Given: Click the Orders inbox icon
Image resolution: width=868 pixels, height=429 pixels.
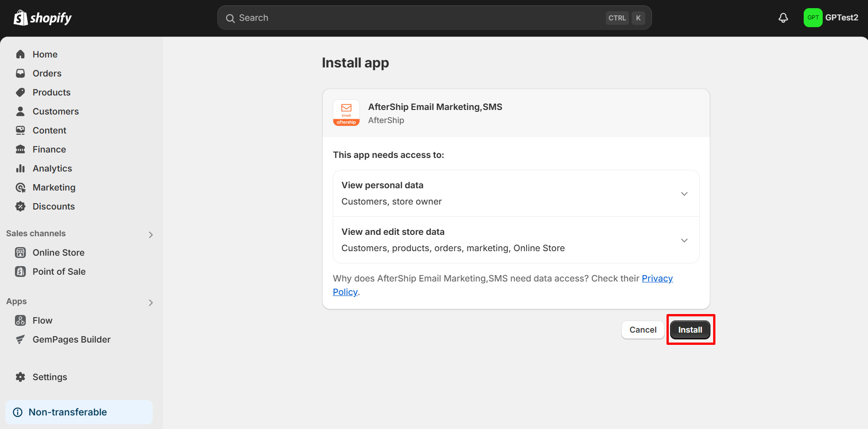Looking at the screenshot, I should [20, 73].
